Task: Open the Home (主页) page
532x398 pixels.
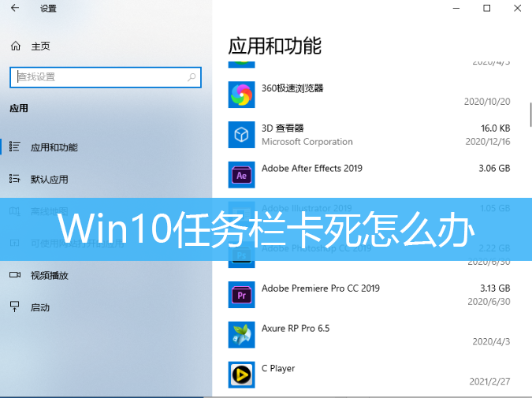Action: pos(40,46)
